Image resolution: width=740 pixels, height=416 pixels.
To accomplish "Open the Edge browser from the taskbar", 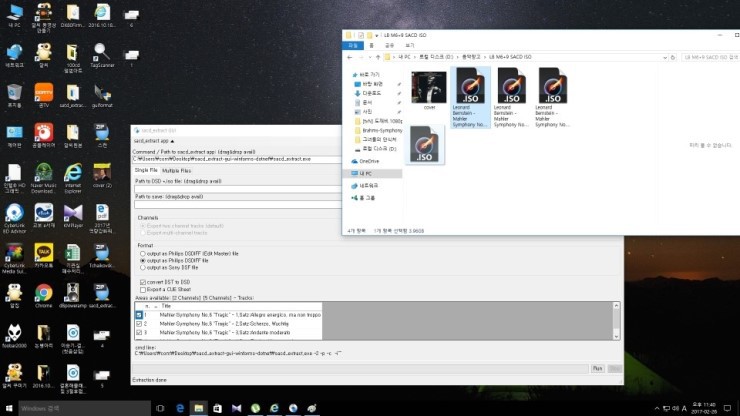I will click(x=180, y=408).
